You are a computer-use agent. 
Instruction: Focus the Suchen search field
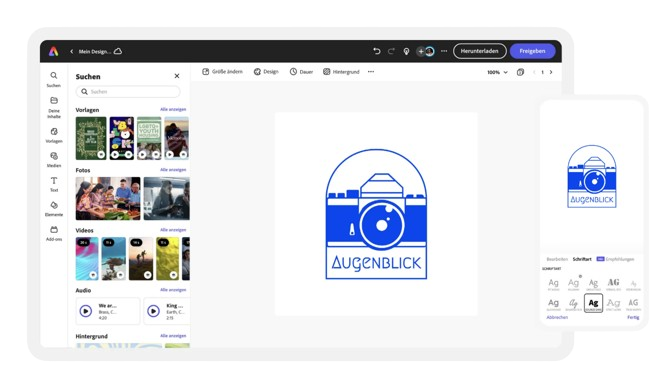click(128, 91)
